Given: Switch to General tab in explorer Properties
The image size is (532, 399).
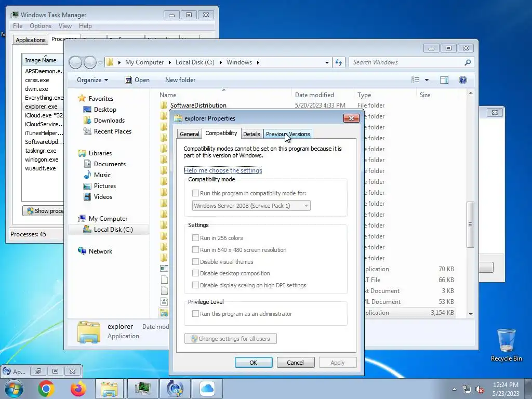Looking at the screenshot, I should [x=189, y=134].
